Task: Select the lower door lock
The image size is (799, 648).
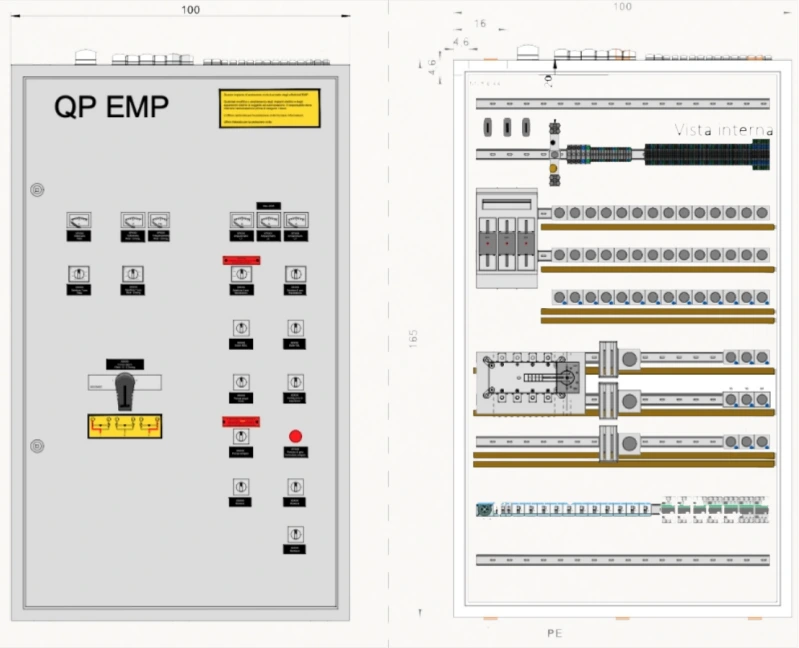Action: [x=37, y=446]
